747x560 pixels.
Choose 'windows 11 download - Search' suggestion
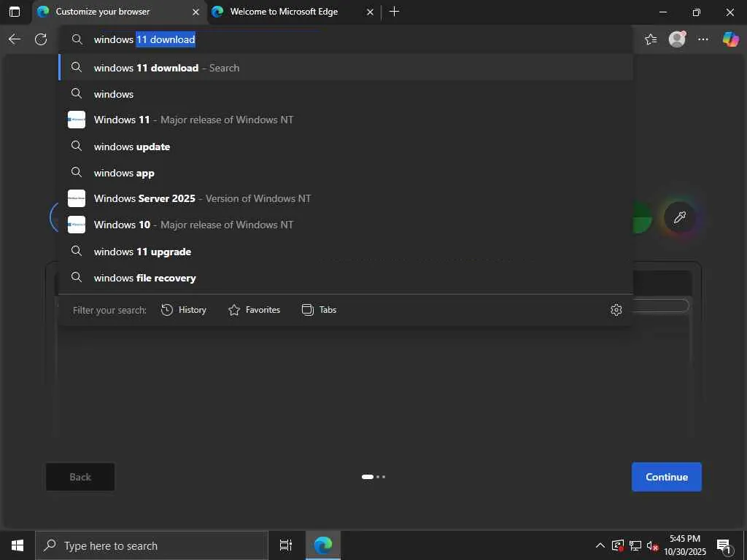tap(345, 68)
